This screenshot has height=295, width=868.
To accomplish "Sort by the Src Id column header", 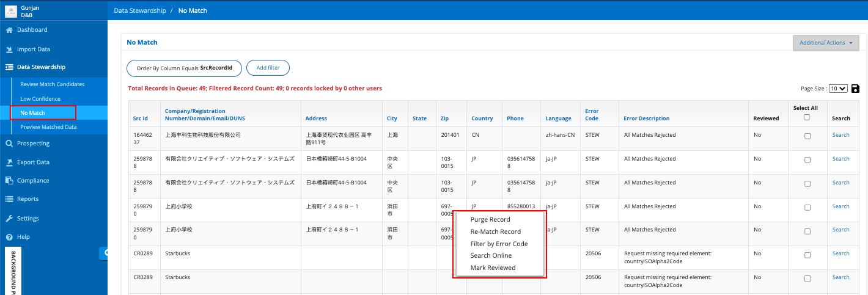I will [x=141, y=118].
